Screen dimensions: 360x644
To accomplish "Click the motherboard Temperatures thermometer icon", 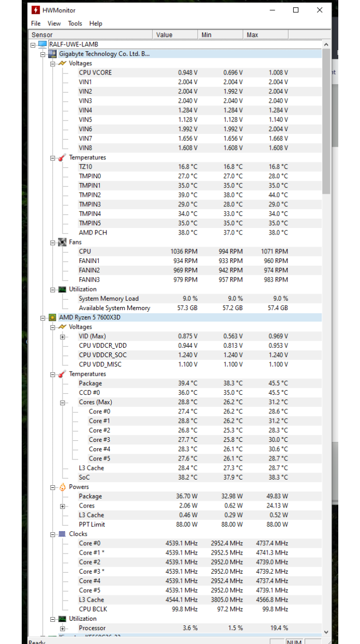I will [62, 157].
